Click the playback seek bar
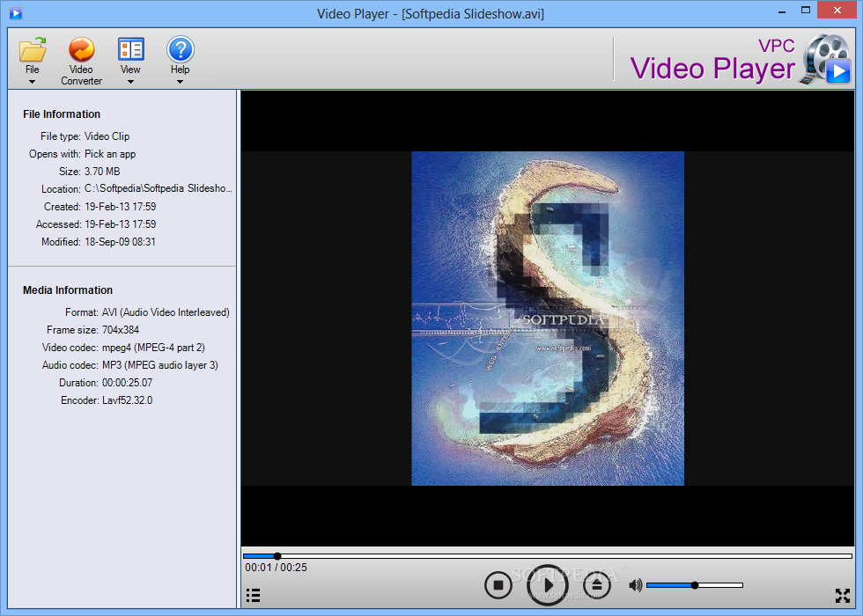Viewport: 863px width, 616px height. click(x=548, y=556)
